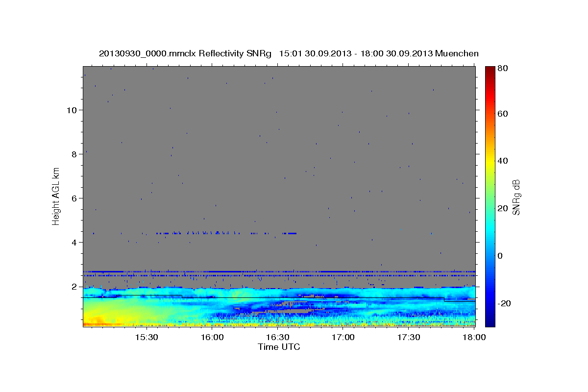Select the 16:00 time tick label
Viewport: 588px width, 392px height.
tap(212, 337)
